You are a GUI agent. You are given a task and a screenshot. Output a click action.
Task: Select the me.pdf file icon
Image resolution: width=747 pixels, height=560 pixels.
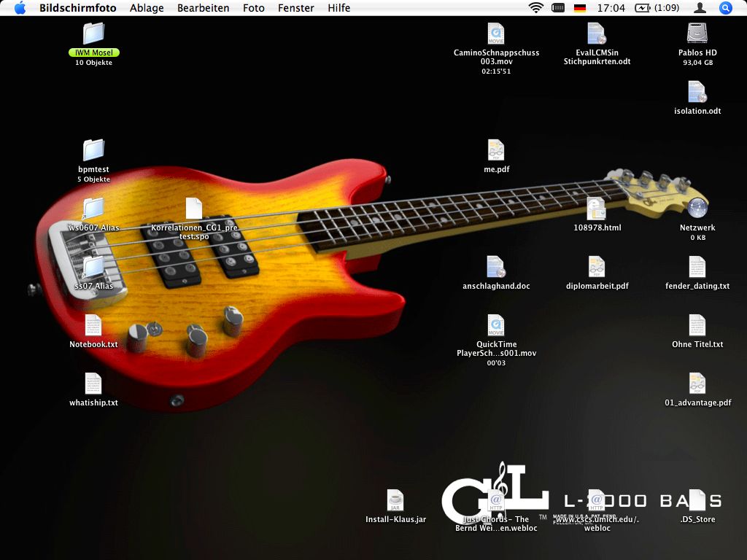tap(496, 150)
